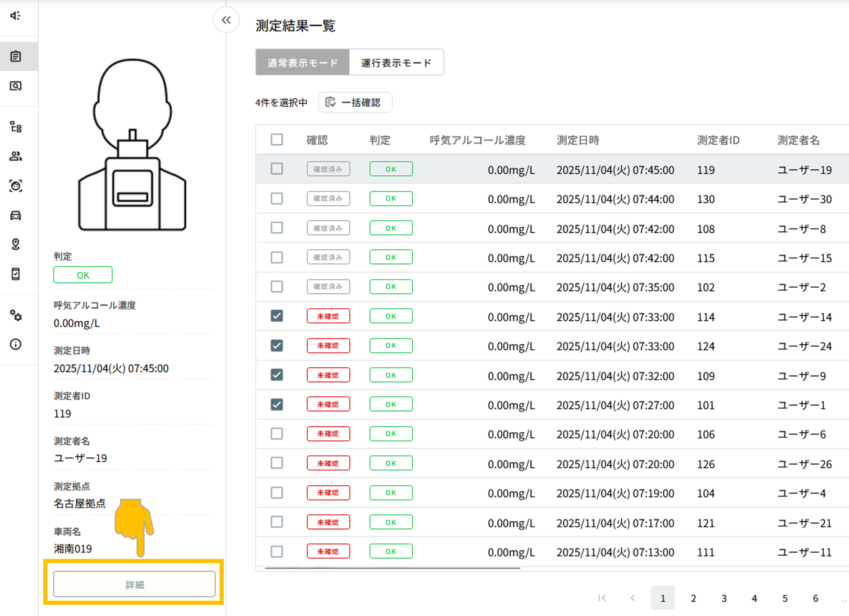Check the row for ユーザー6
This screenshot has width=849, height=616.
(x=277, y=434)
